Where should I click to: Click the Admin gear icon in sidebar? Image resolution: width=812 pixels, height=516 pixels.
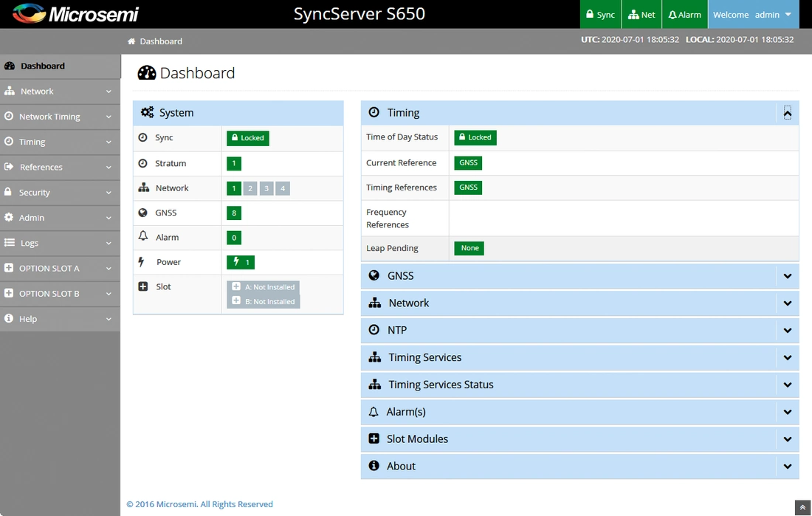tap(9, 217)
